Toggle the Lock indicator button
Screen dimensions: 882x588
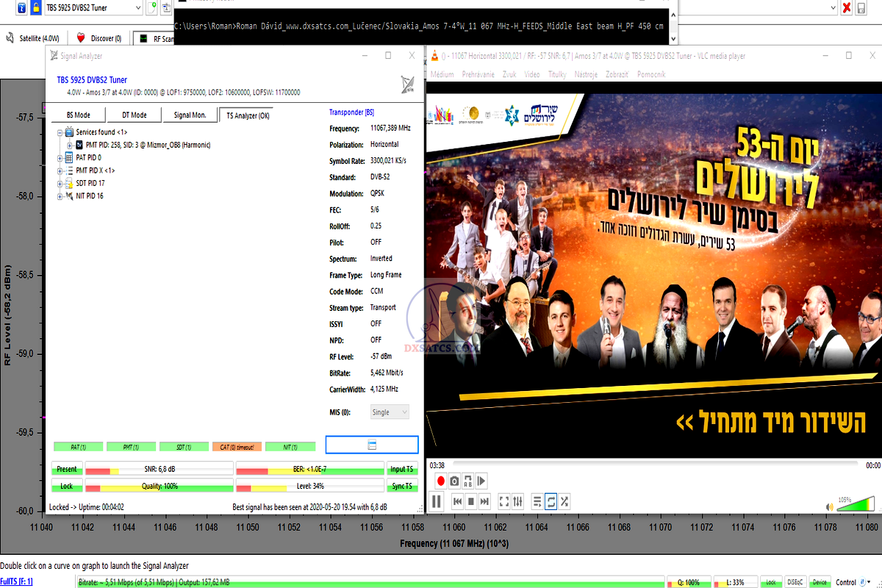click(66, 486)
